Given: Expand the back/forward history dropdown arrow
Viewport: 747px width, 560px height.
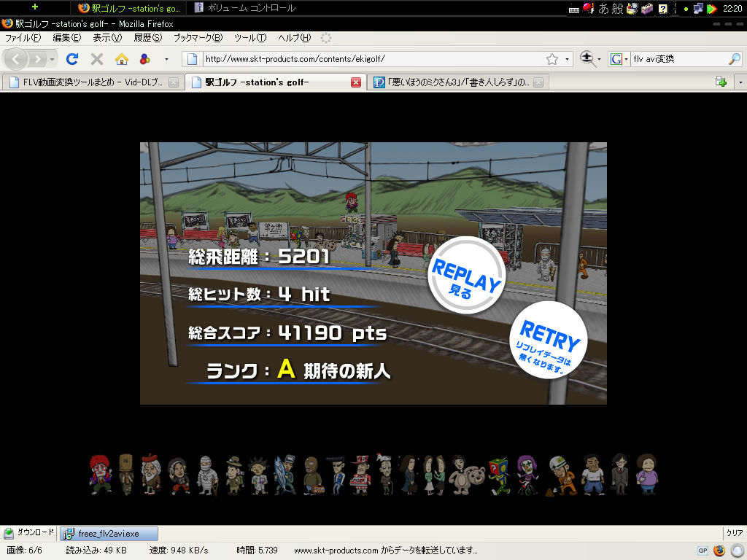Looking at the screenshot, I should coord(52,59).
